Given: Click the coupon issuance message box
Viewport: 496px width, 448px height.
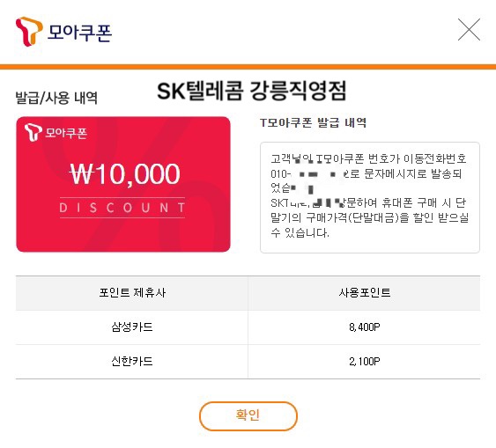Looking at the screenshot, I should 370,197.
